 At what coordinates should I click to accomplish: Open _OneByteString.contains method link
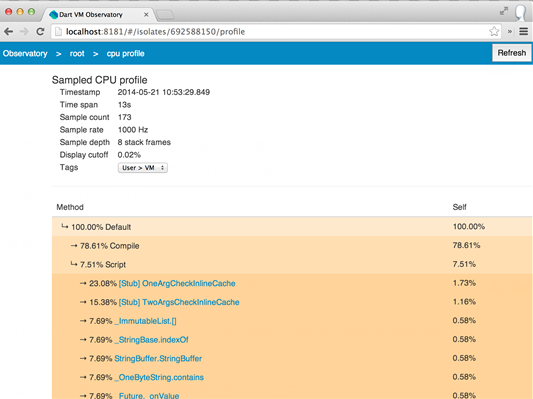pyautogui.click(x=159, y=377)
